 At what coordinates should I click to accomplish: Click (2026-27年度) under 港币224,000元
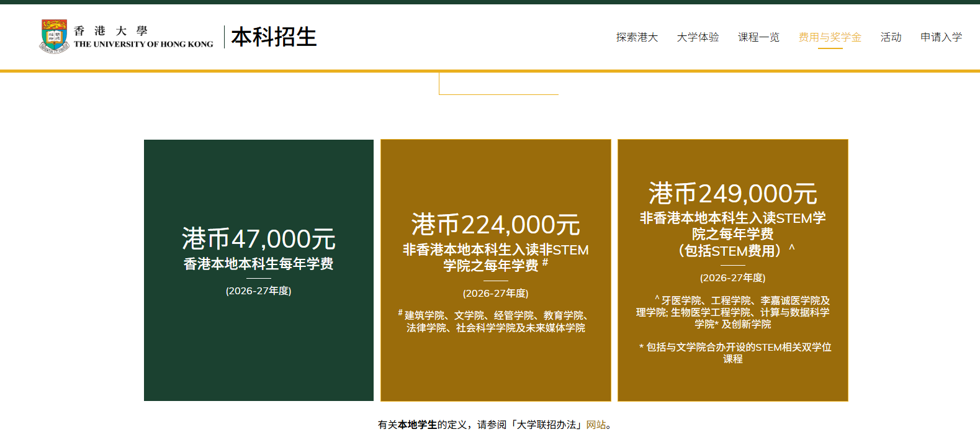(495, 293)
